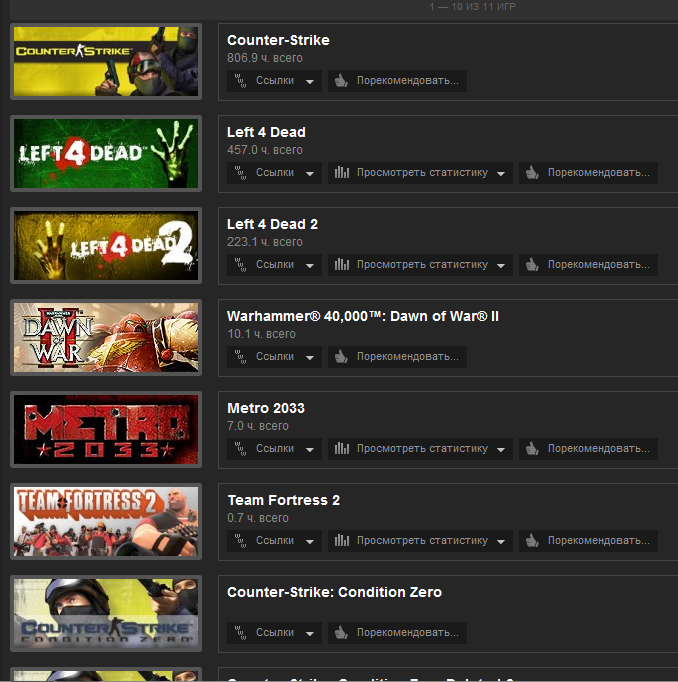Click the links icon in the Left 4 Dead 2 row
Screen dimensions: 678x682
(x=240, y=265)
